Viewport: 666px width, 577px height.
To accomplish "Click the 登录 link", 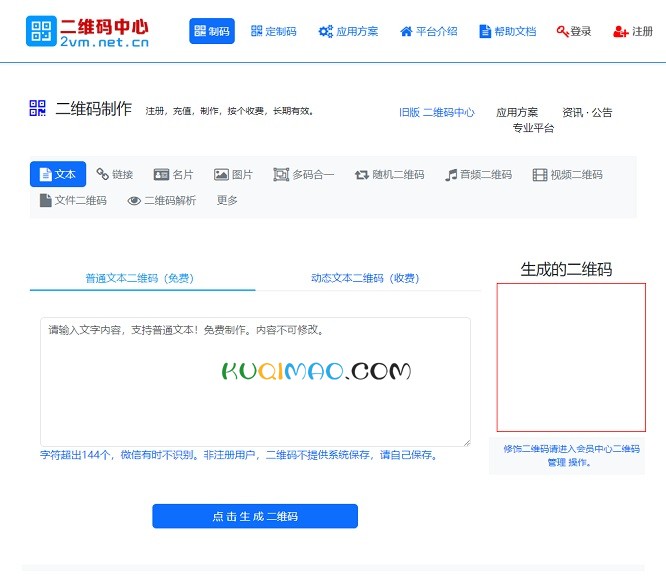I will pos(574,31).
